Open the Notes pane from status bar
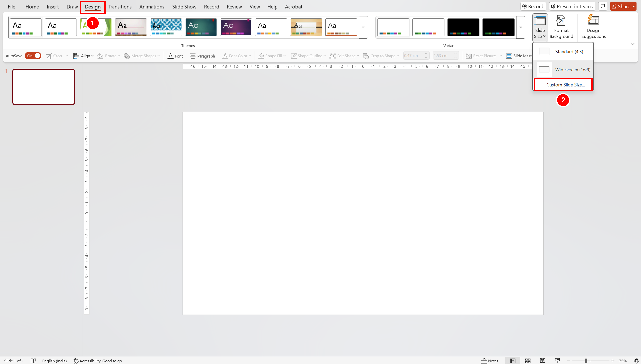 pos(490,361)
